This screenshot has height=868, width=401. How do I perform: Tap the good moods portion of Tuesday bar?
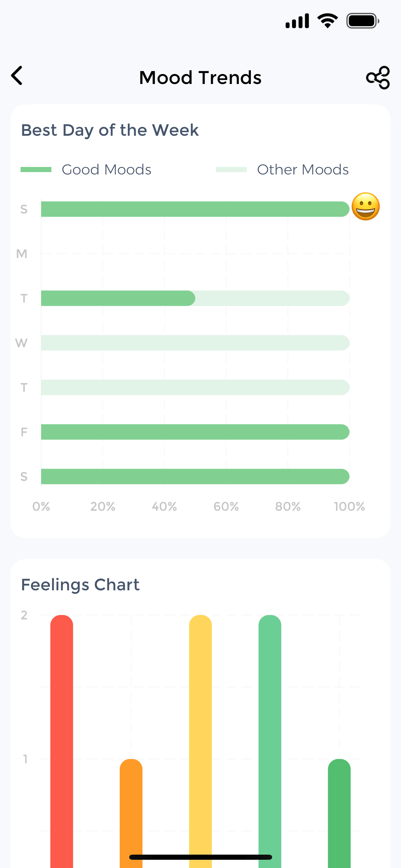[118, 298]
